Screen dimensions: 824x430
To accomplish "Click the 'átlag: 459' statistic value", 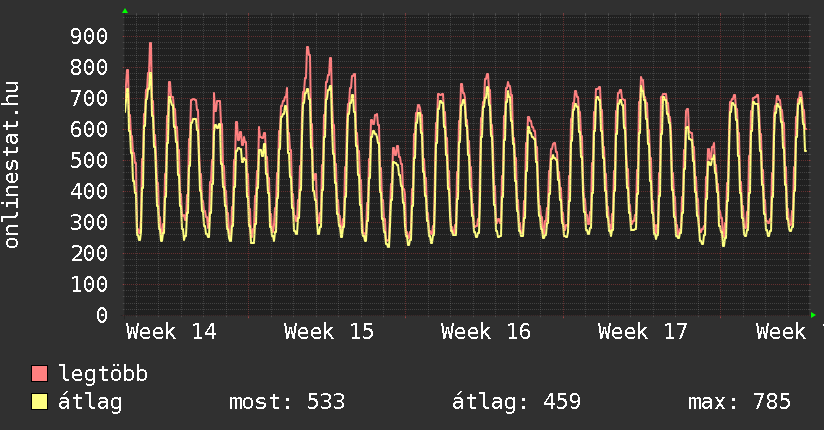I will pyautogui.click(x=516, y=402).
